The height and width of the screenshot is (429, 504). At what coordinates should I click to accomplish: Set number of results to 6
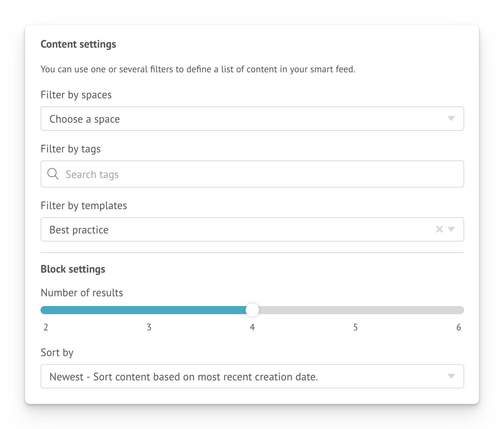coord(459,327)
